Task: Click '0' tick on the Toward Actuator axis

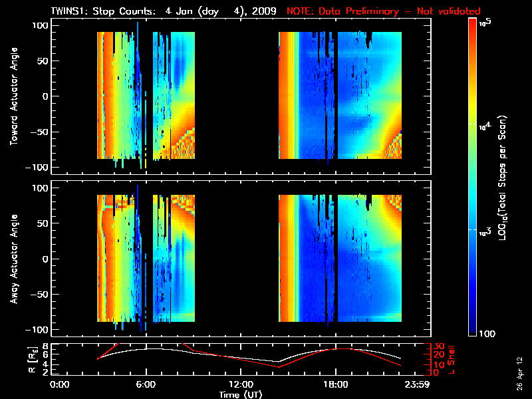Action: point(46,96)
